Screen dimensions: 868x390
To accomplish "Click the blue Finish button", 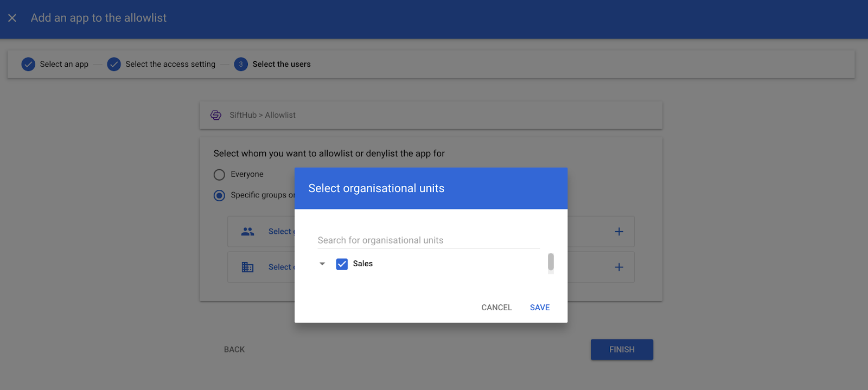I will point(622,349).
